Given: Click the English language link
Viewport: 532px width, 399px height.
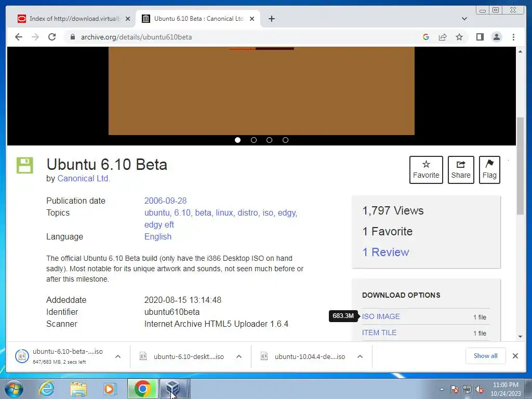Looking at the screenshot, I should point(158,237).
